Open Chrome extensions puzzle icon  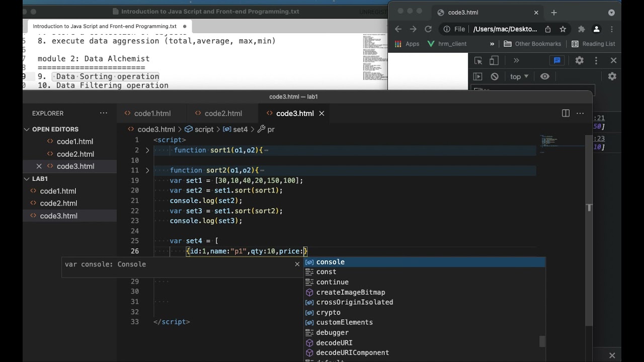(582, 29)
